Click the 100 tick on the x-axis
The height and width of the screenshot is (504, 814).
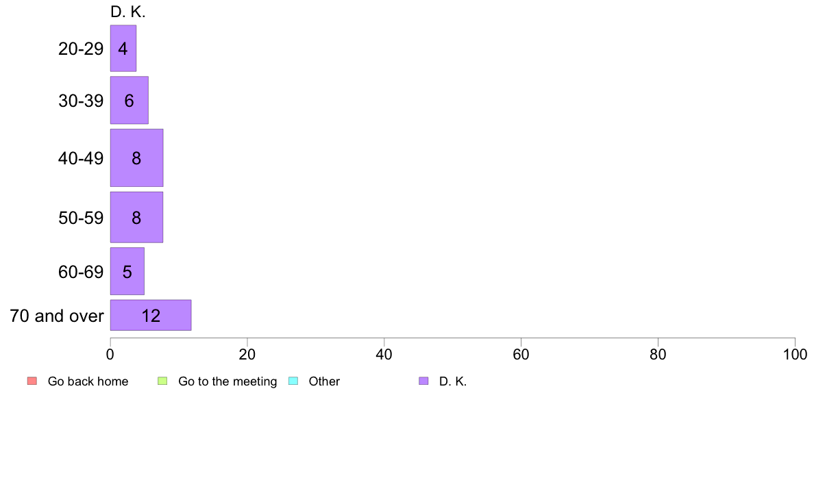[x=795, y=355]
